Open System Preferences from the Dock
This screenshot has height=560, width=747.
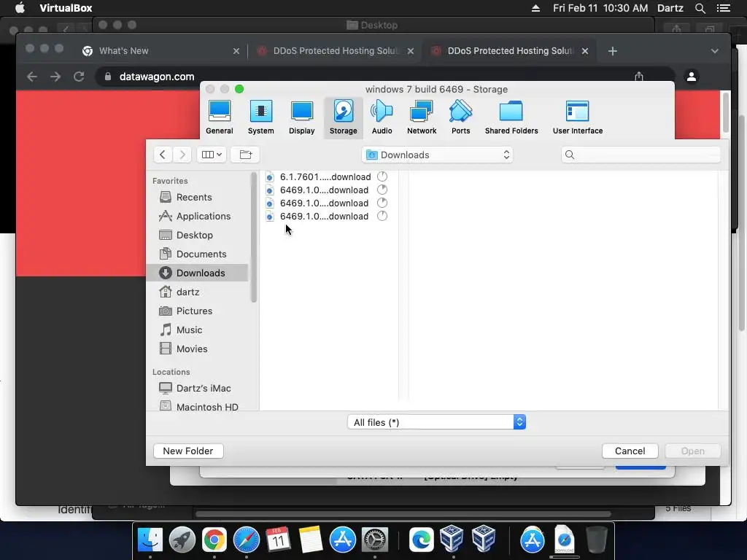375,540
